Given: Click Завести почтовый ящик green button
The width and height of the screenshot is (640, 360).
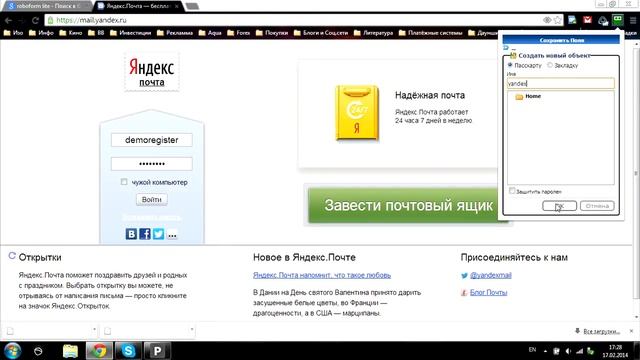Looking at the screenshot, I should (408, 205).
